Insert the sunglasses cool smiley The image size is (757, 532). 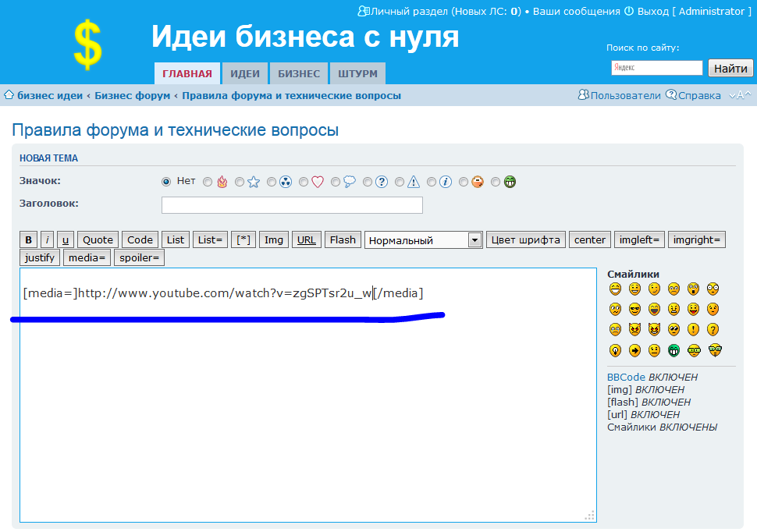pyautogui.click(x=634, y=309)
